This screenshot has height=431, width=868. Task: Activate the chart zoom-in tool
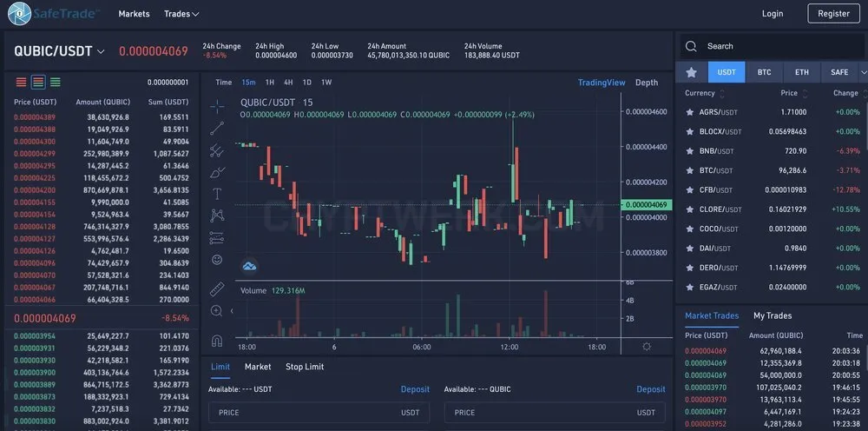(217, 311)
